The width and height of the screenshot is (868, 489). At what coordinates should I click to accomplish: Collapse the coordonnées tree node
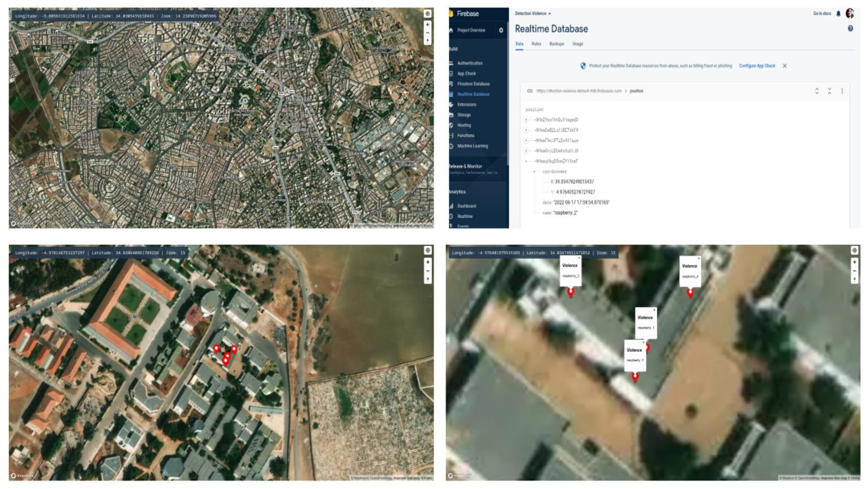click(x=534, y=172)
